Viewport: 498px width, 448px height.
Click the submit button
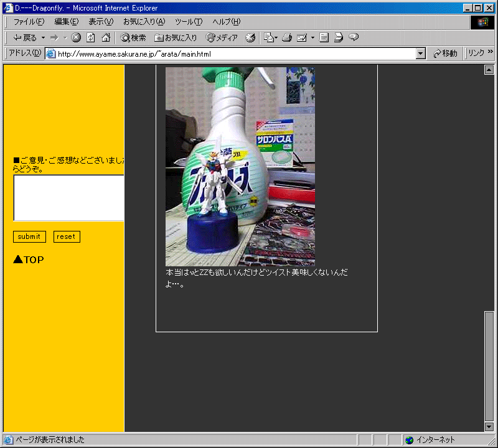(29, 236)
